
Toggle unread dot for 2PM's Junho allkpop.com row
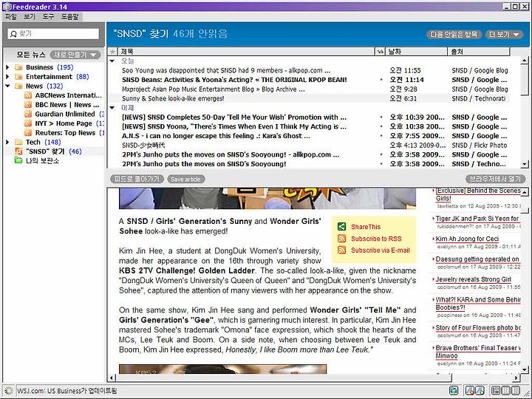[381, 154]
